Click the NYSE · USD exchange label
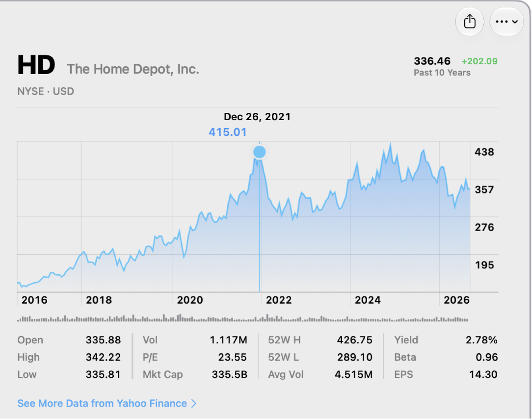This screenshot has width=532, height=419. pos(46,92)
